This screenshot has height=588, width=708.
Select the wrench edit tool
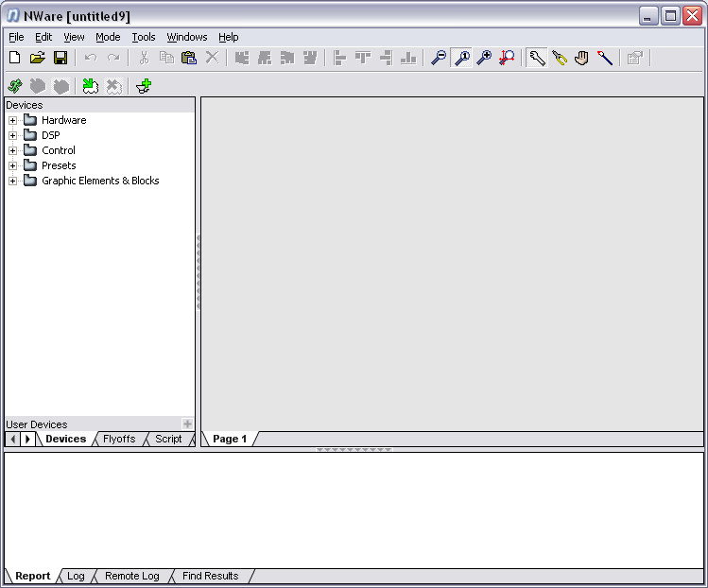537,58
